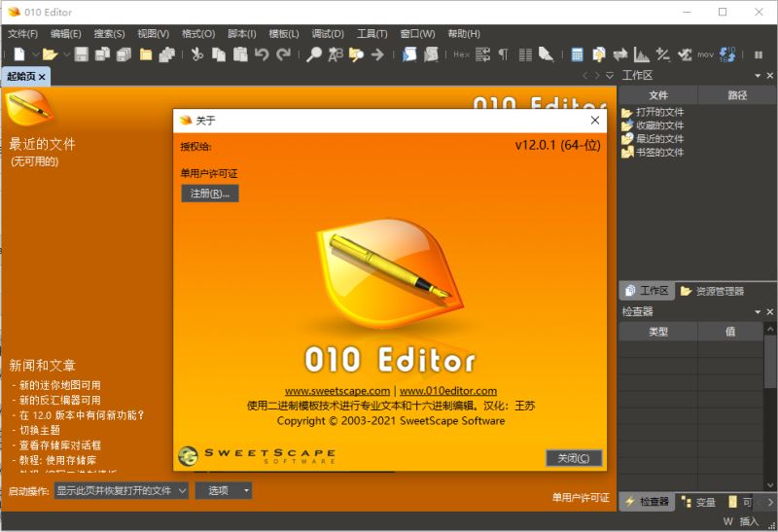Click the find magnifier icon

(x=313, y=54)
